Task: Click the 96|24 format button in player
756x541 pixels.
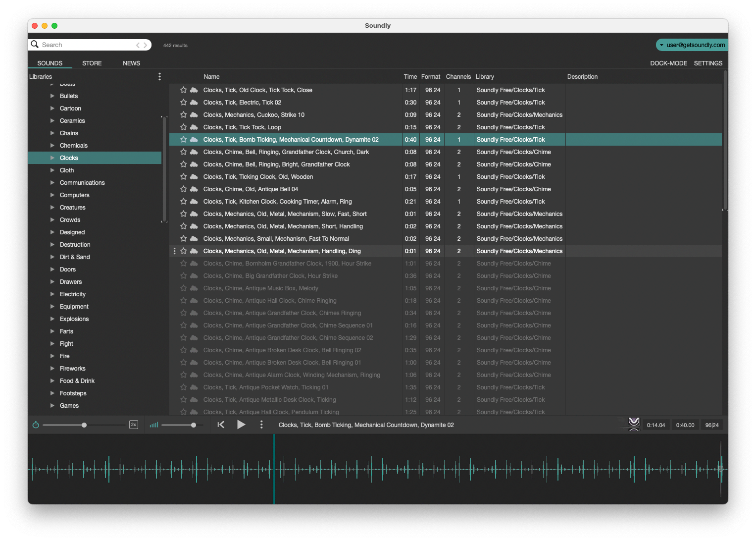Action: pos(712,425)
